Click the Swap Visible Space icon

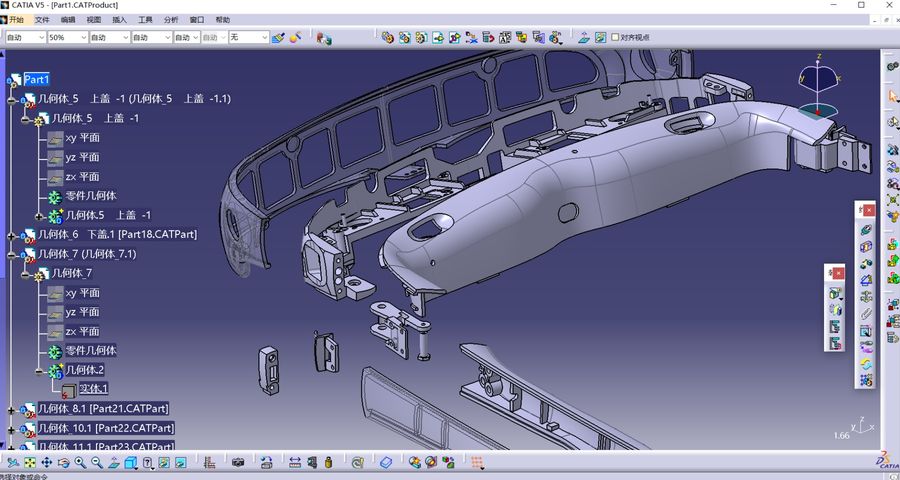(x=181, y=462)
